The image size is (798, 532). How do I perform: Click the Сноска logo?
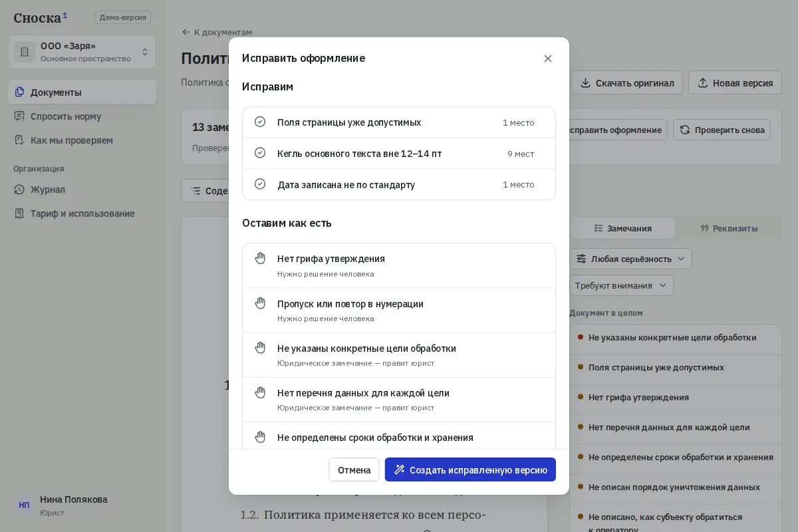tap(40, 17)
